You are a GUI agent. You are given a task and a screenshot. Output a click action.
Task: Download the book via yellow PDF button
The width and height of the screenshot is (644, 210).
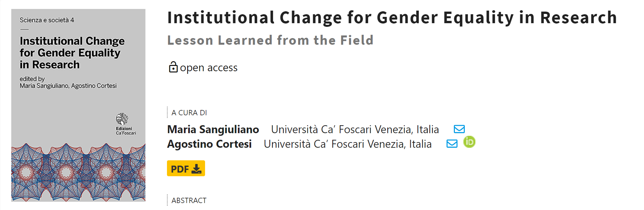click(x=186, y=168)
